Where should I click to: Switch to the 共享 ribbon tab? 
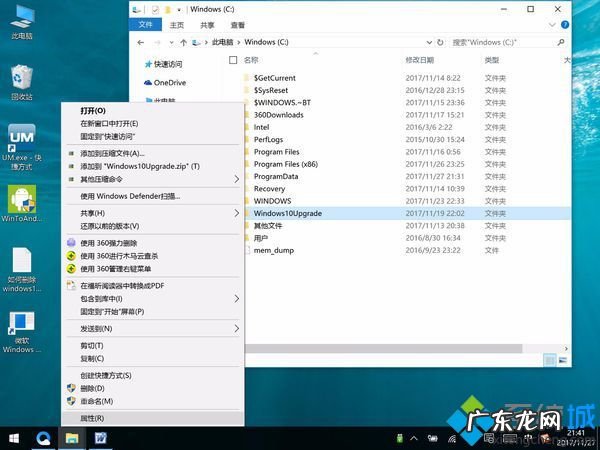(207, 25)
